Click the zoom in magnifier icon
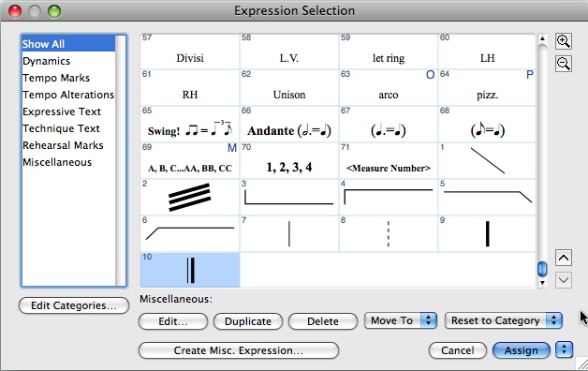This screenshot has width=588, height=371. (564, 41)
